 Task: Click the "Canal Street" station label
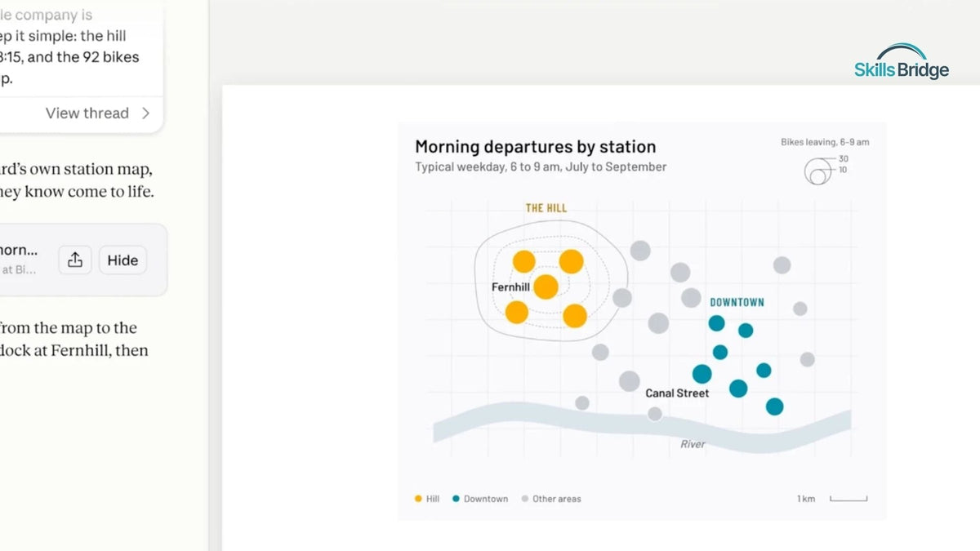coord(677,393)
